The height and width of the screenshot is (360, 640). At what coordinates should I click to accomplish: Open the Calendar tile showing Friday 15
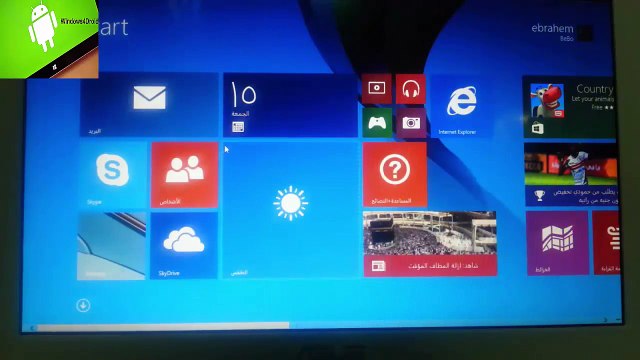[x=290, y=105]
